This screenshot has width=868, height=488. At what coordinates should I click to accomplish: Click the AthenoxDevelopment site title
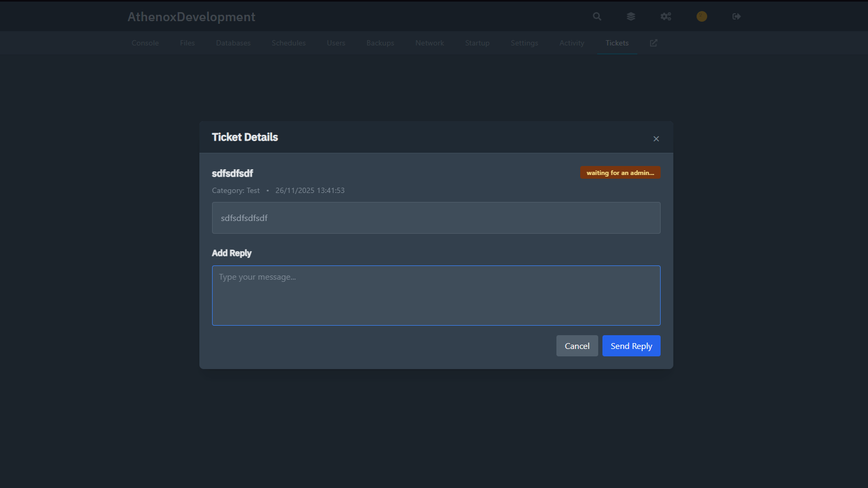(x=191, y=17)
